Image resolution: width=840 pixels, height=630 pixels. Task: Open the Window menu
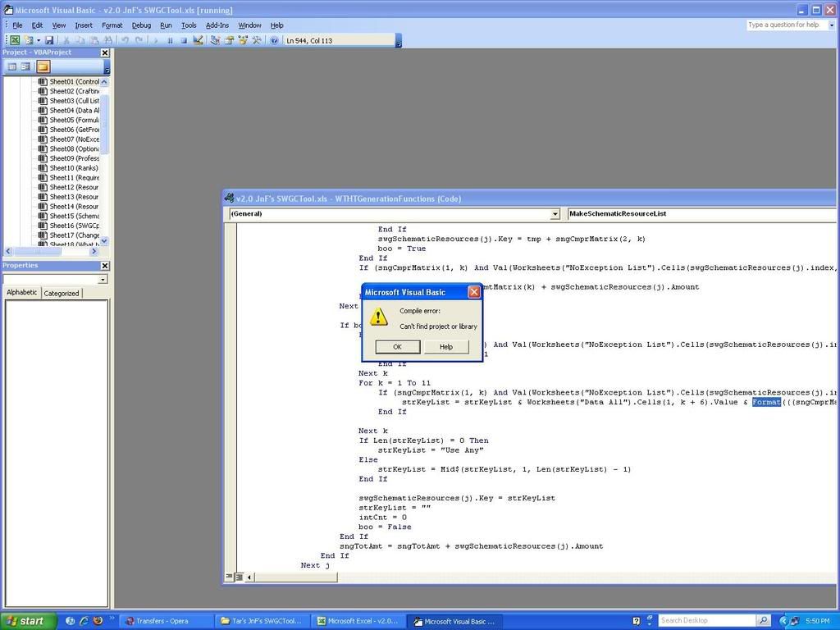(x=249, y=25)
